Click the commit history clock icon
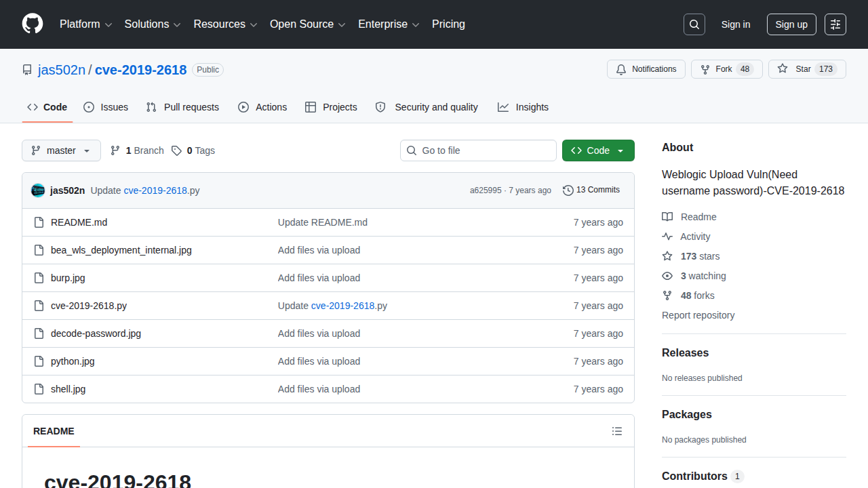 (x=568, y=190)
